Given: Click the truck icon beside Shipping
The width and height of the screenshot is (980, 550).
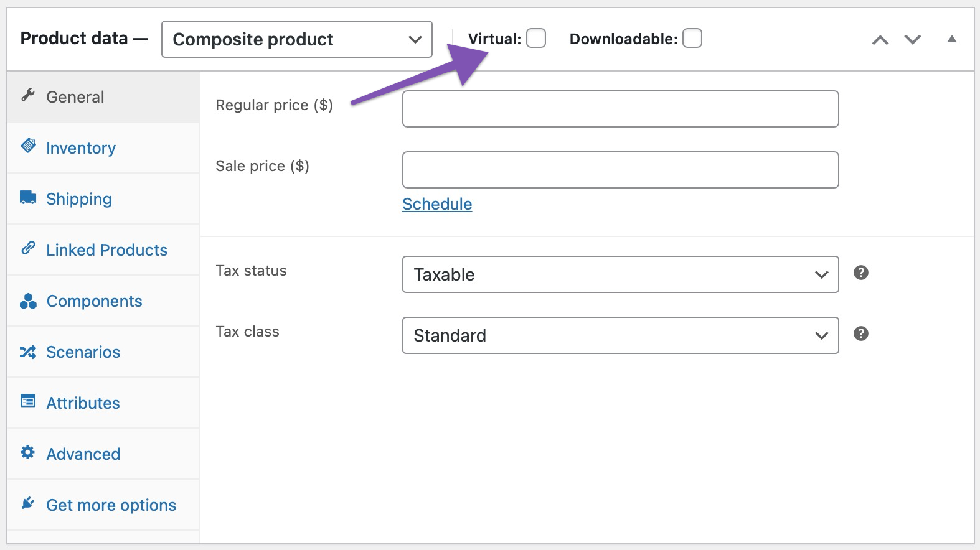Looking at the screenshot, I should [27, 197].
